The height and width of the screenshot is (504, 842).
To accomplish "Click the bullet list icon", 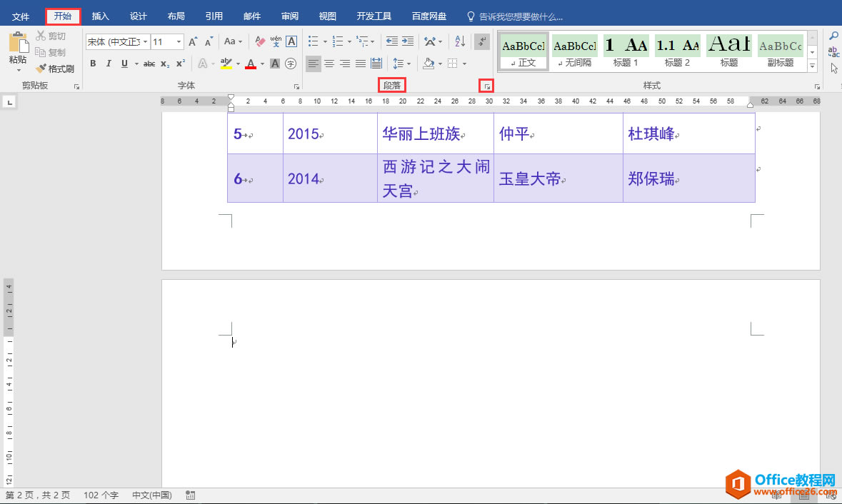I will [x=313, y=41].
